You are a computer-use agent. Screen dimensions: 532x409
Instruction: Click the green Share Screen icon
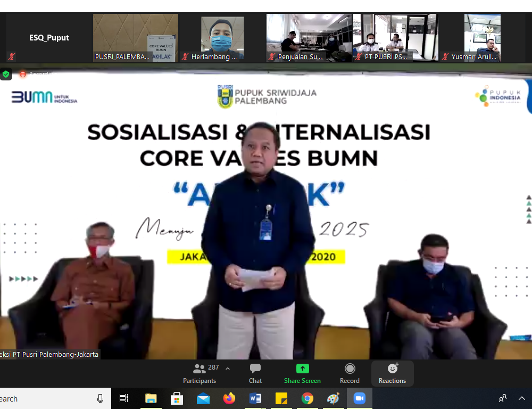click(302, 369)
